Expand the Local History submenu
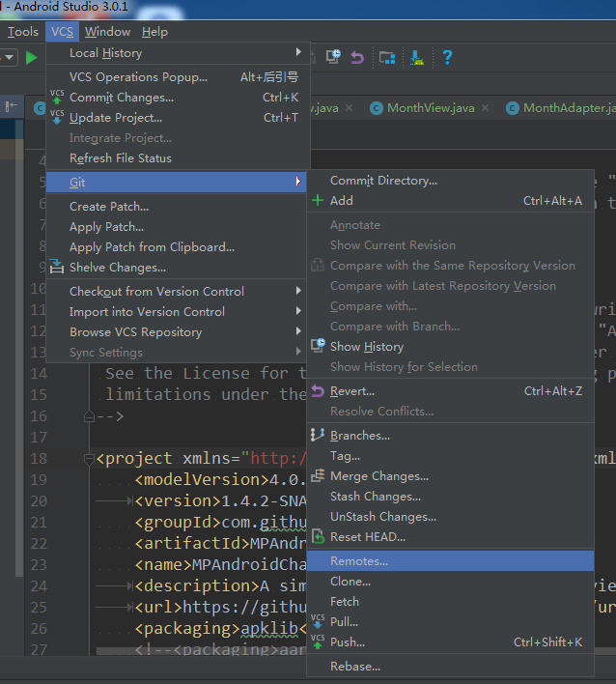Screen dimensions: 616x684 [x=179, y=53]
